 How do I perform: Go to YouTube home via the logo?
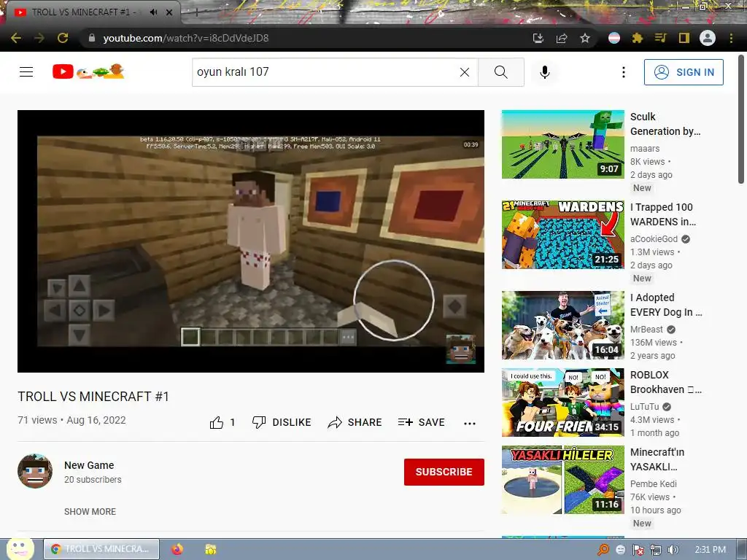(x=88, y=71)
